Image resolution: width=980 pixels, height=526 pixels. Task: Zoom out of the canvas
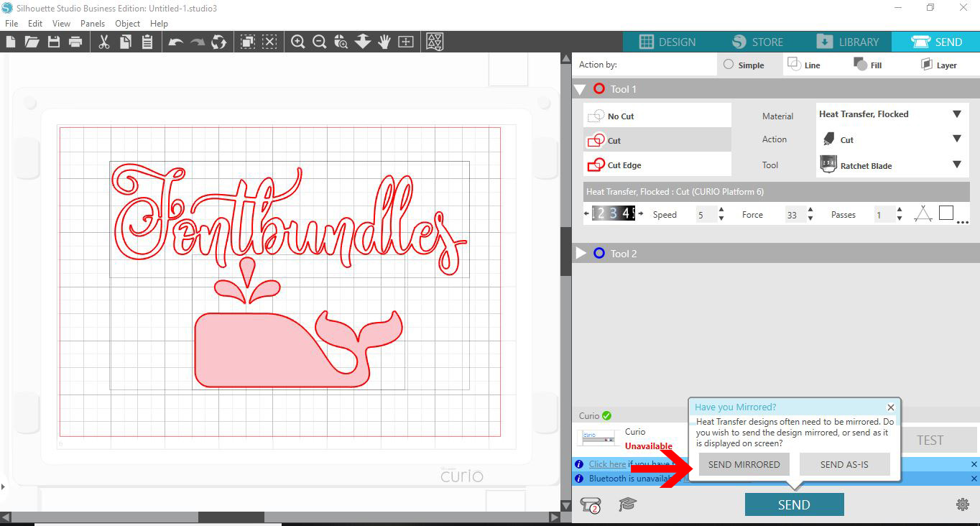(320, 42)
